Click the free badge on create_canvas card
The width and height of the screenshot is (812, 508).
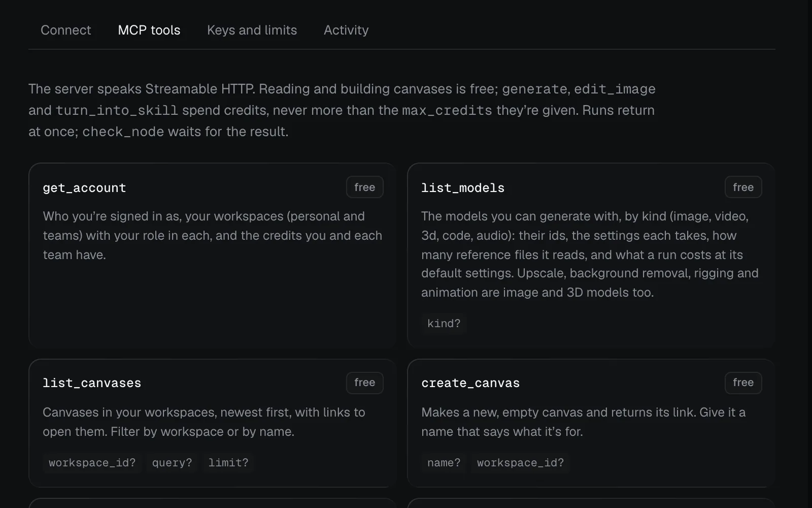(x=743, y=383)
